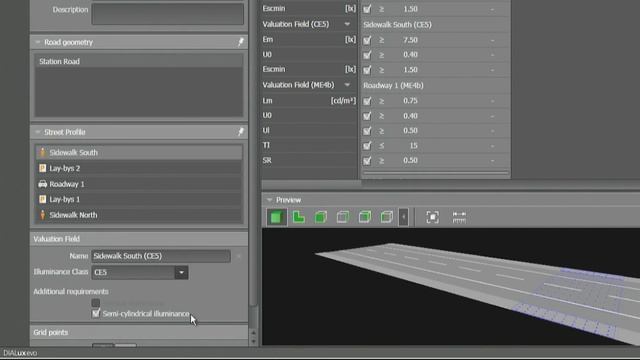Click the scroll up arrow beside Grid points

click(253, 333)
